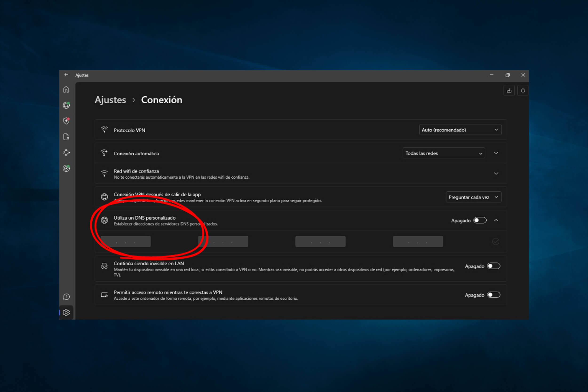Open the Meshnet nodes sidebar icon
588x392 pixels.
(66, 153)
